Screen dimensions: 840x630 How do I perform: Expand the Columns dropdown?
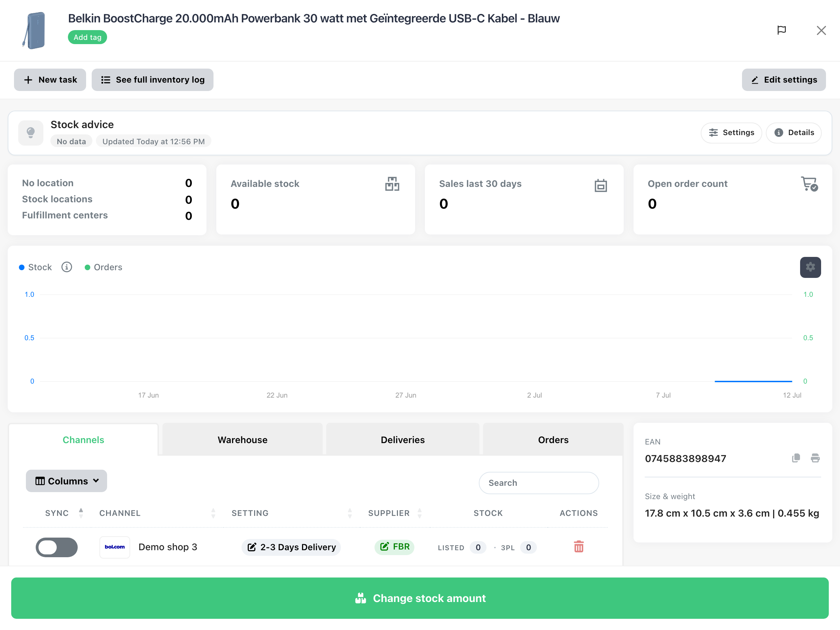pos(66,481)
